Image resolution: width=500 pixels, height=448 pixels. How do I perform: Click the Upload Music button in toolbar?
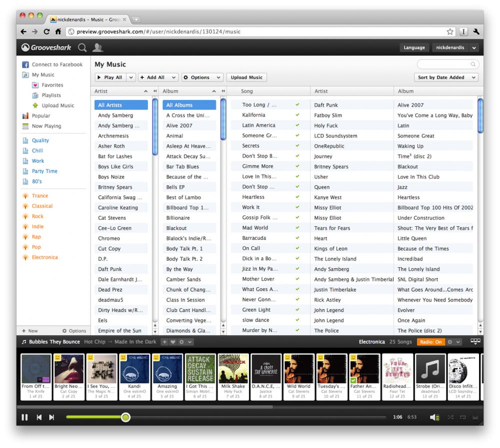246,77
